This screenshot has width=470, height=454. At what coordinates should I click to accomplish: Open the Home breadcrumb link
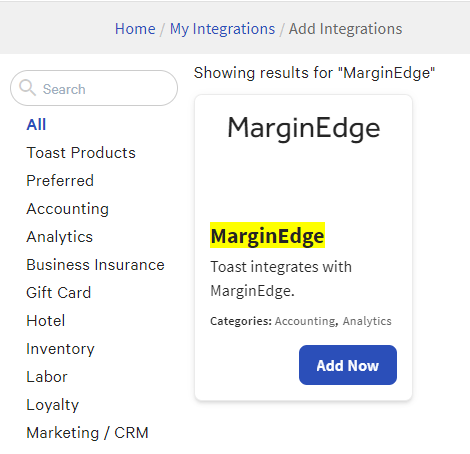(x=135, y=29)
